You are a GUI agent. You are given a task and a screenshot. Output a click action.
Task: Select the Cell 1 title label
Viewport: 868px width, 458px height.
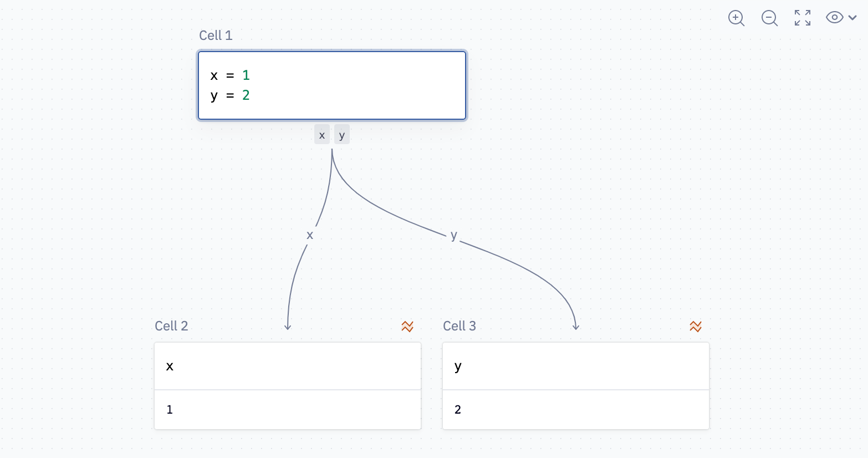click(x=216, y=35)
